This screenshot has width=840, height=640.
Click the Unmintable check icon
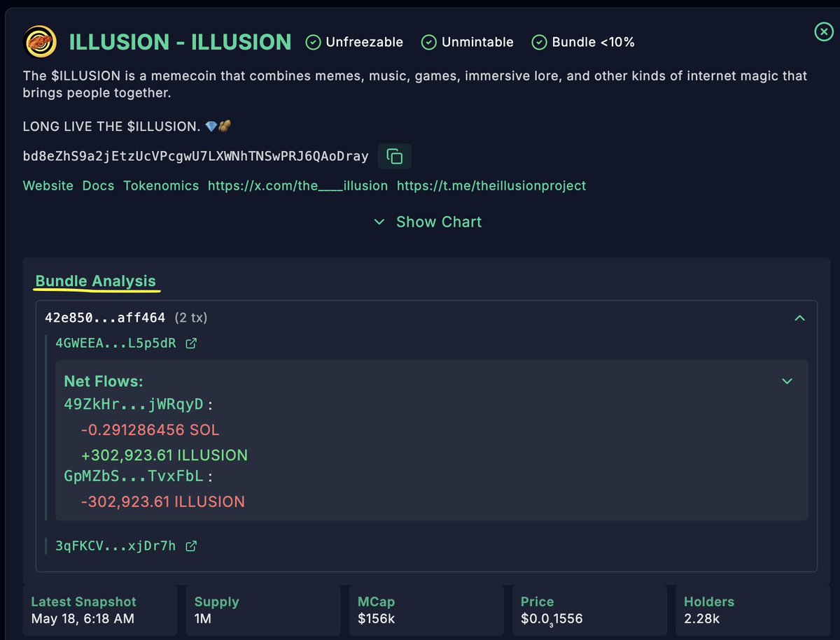click(429, 43)
